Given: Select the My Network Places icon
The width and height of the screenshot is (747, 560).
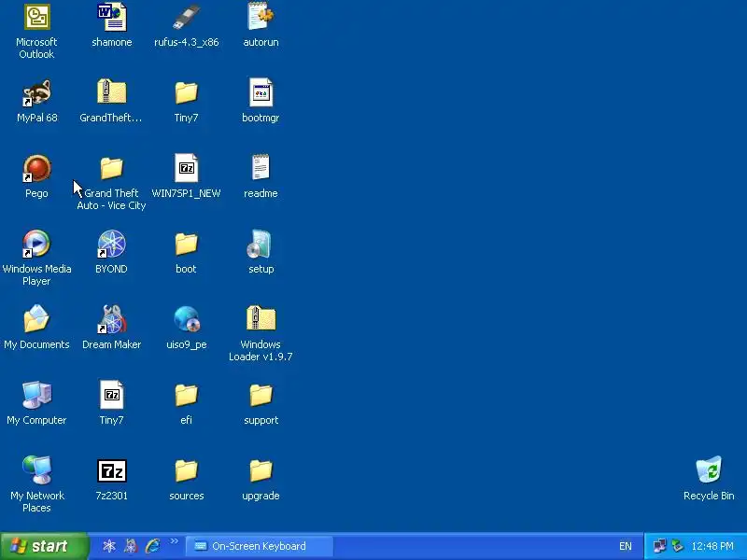Looking at the screenshot, I should click(x=36, y=470).
